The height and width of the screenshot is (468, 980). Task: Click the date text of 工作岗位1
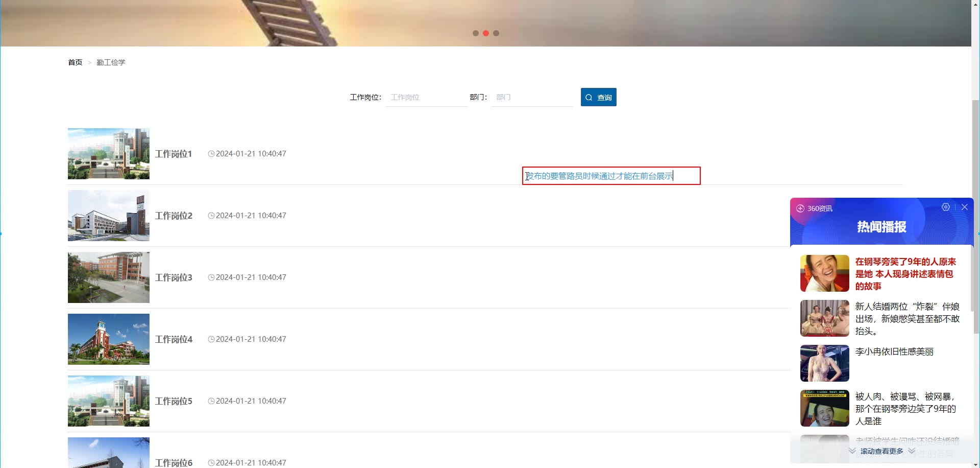tap(251, 154)
